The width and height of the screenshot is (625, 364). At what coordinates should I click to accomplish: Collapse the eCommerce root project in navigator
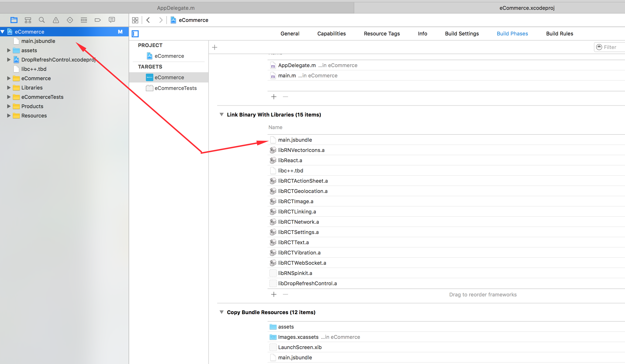(3, 32)
